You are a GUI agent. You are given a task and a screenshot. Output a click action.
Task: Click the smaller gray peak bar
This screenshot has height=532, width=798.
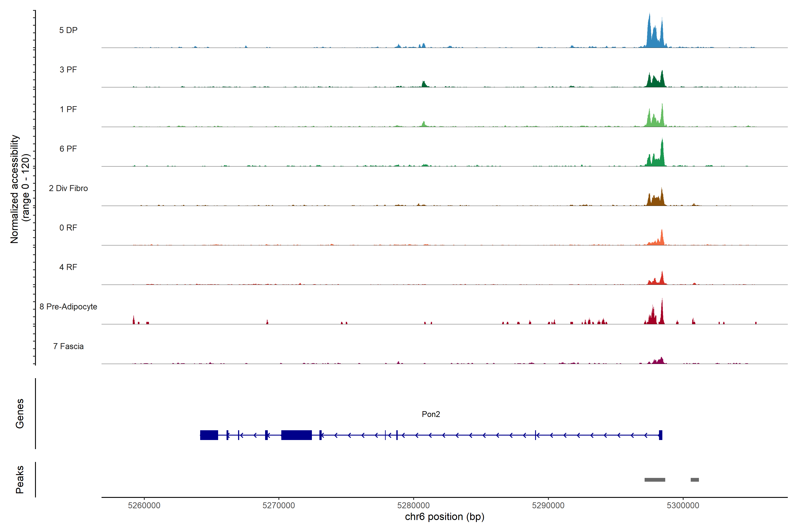point(694,480)
